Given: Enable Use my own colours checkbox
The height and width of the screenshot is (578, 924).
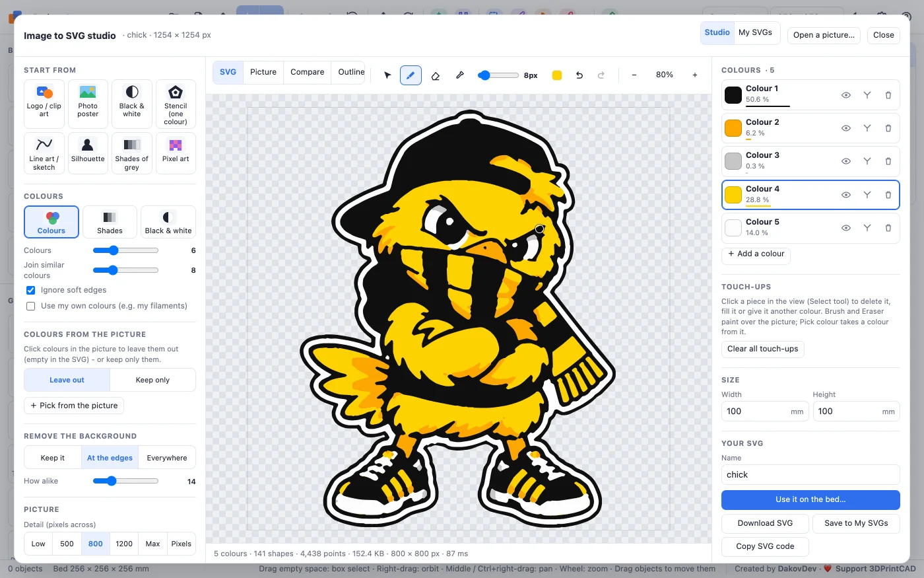Looking at the screenshot, I should click(x=30, y=306).
